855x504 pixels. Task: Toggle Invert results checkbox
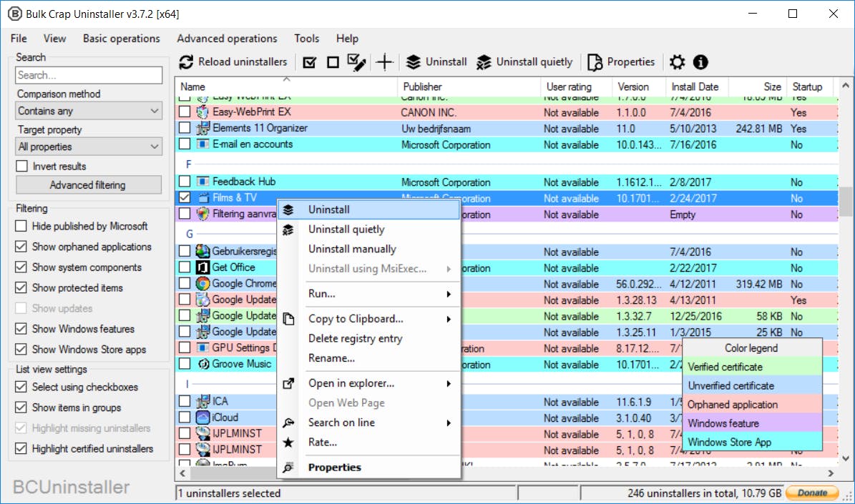[x=21, y=166]
